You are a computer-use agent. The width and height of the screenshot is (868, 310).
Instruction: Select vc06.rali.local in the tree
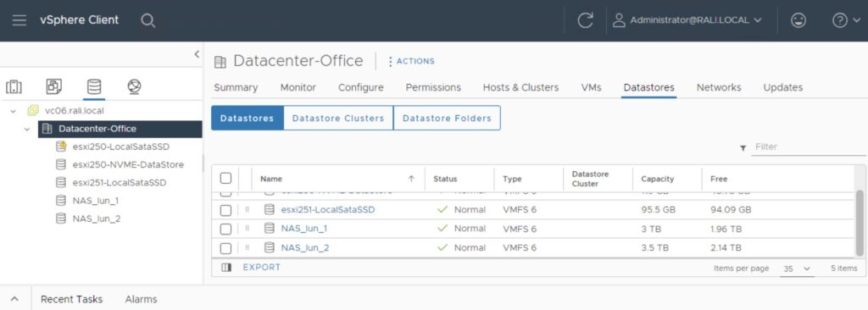click(75, 111)
